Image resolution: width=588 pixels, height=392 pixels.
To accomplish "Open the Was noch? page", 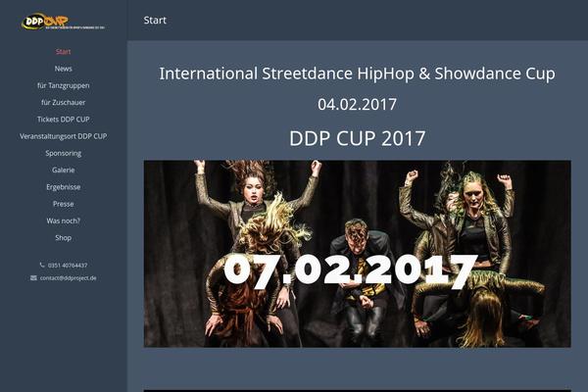I will pos(63,220).
